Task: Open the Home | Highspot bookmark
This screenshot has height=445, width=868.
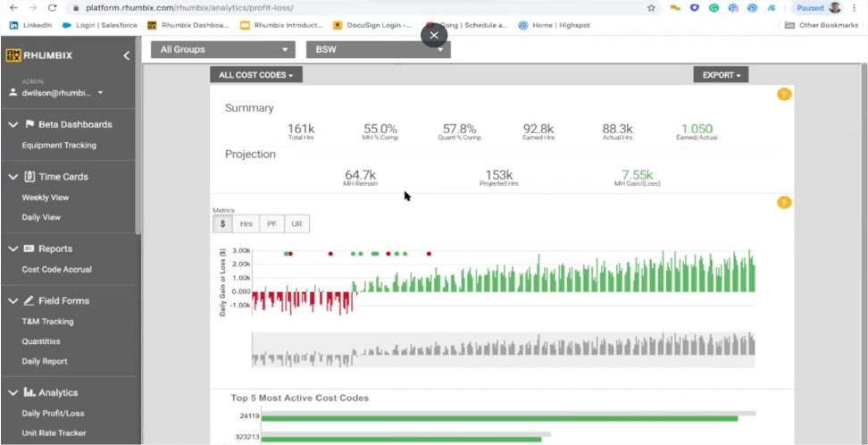Action: tap(555, 25)
